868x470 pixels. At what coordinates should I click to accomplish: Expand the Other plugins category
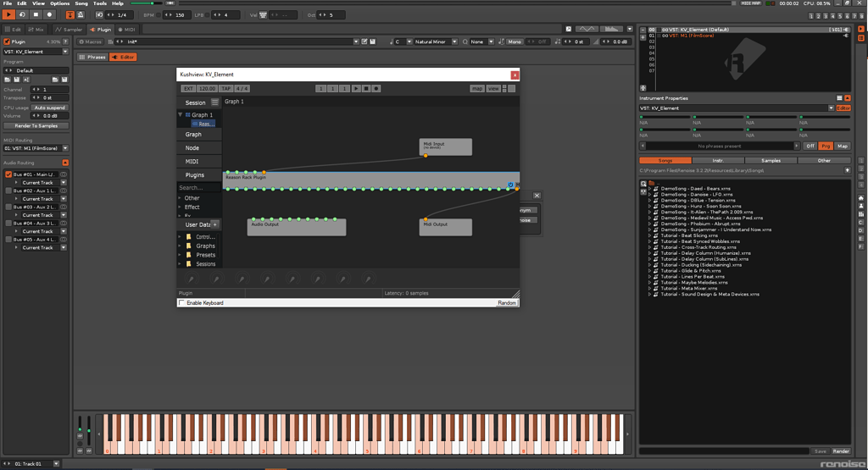(180, 198)
